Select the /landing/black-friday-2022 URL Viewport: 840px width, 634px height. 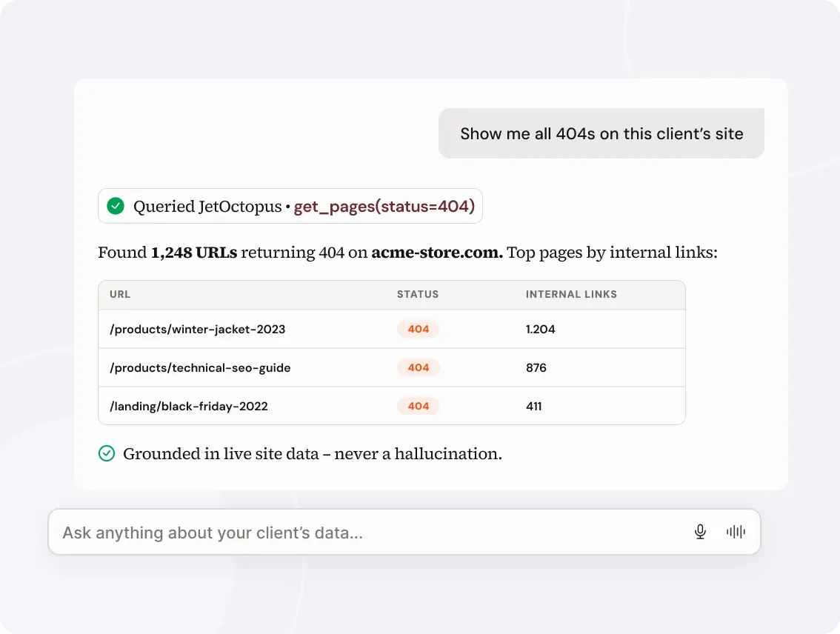point(189,407)
